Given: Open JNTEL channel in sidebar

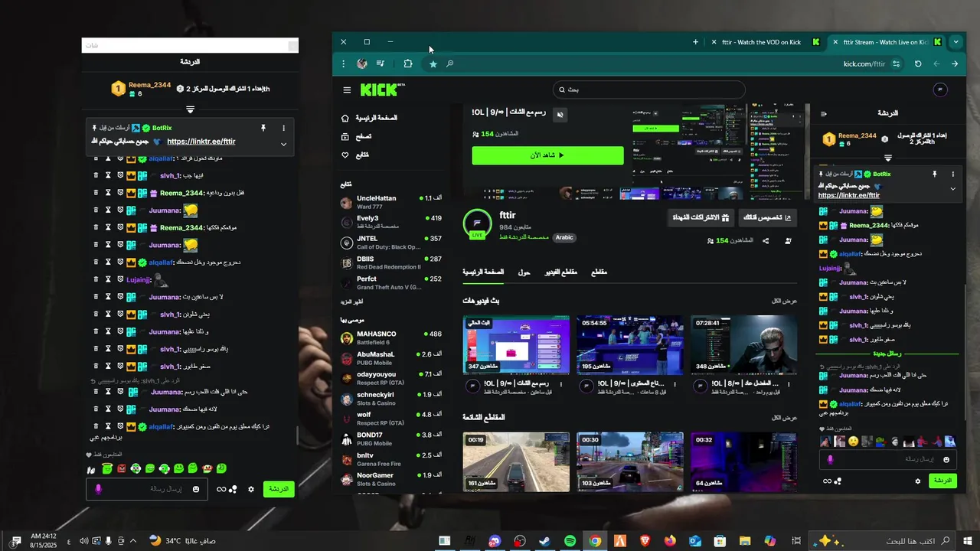Looking at the screenshot, I should (x=391, y=243).
